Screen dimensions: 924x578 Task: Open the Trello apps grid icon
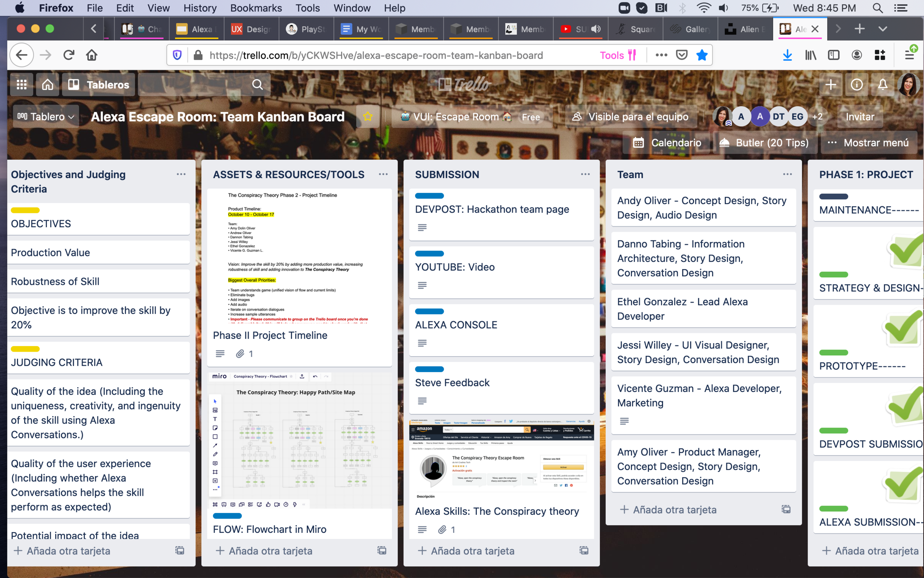pos(22,84)
